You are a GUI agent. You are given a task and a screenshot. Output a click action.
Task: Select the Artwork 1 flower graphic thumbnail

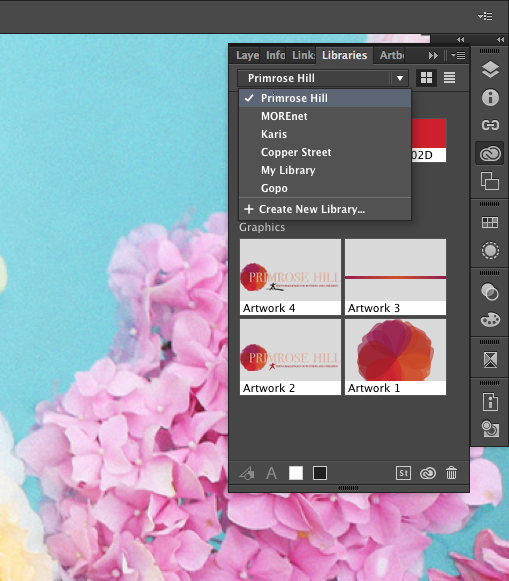[x=395, y=357]
